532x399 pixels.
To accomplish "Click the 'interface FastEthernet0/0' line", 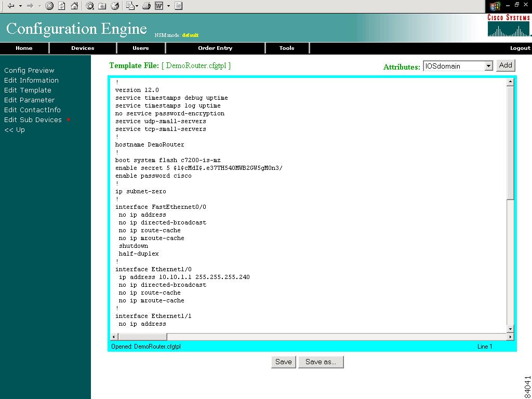I will [161, 207].
